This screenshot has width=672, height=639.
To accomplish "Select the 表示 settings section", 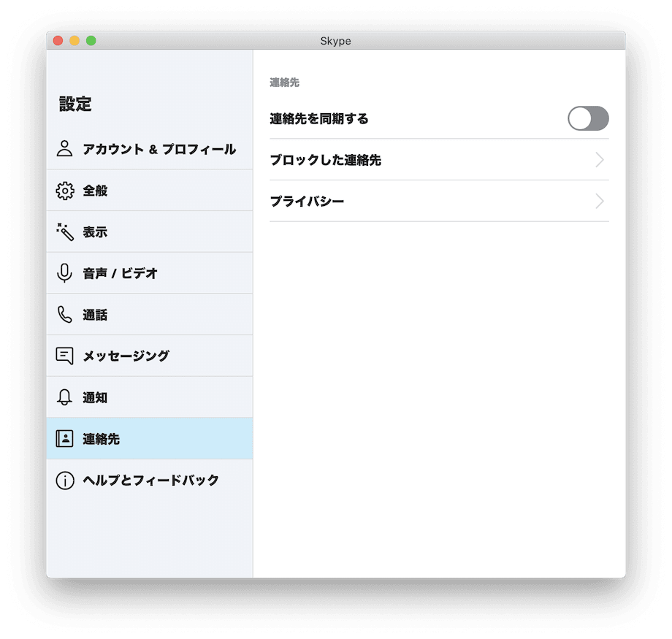I will click(150, 232).
